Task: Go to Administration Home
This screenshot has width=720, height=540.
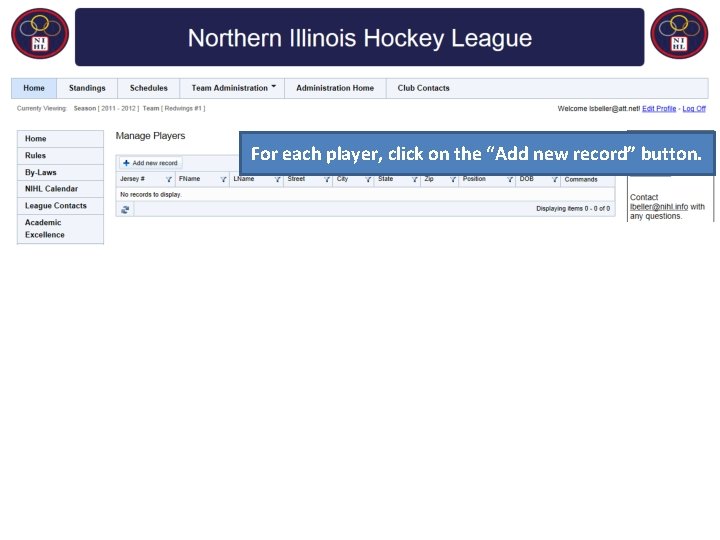Action: pyautogui.click(x=335, y=88)
